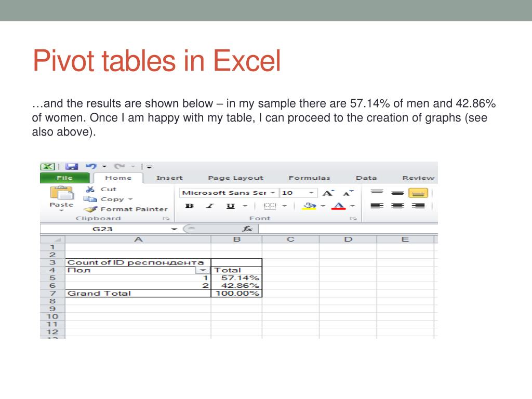Select Top Align
Image resolution: width=532 pixels, height=399 pixels.
pyautogui.click(x=377, y=193)
